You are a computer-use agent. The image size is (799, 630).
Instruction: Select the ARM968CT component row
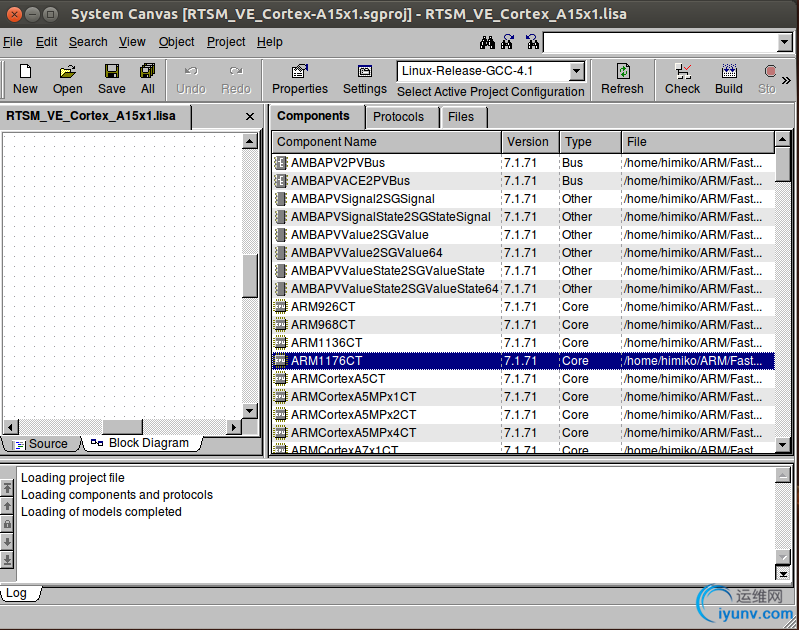coord(523,325)
